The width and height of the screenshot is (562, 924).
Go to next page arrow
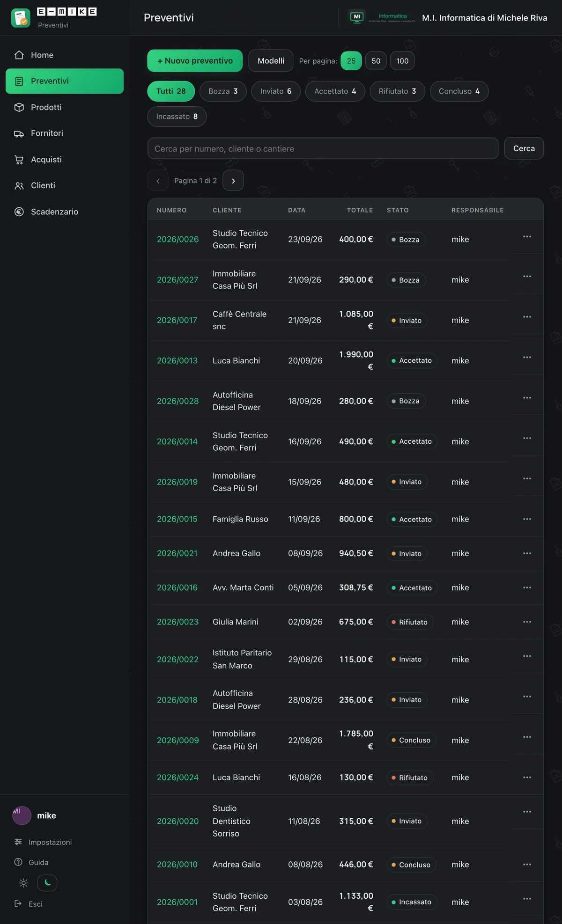click(233, 181)
